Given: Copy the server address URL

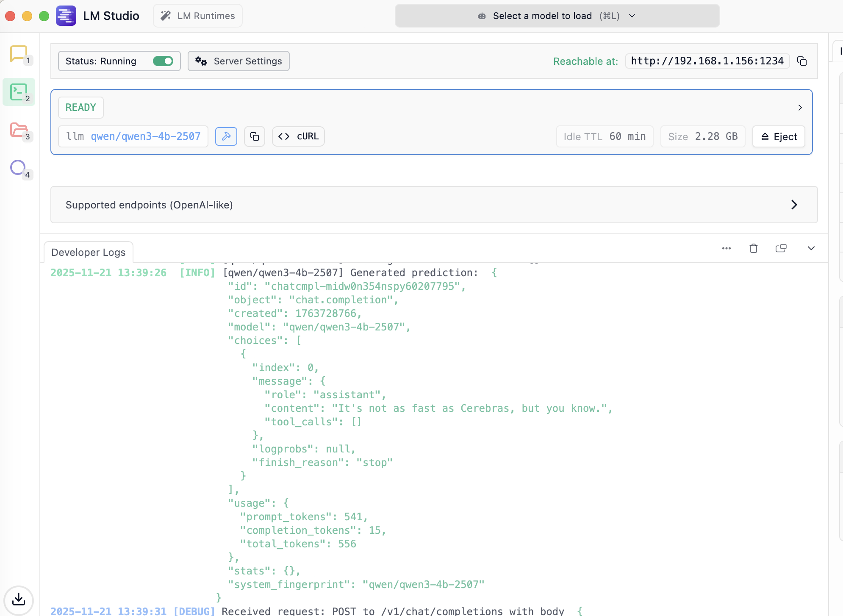Looking at the screenshot, I should point(801,61).
